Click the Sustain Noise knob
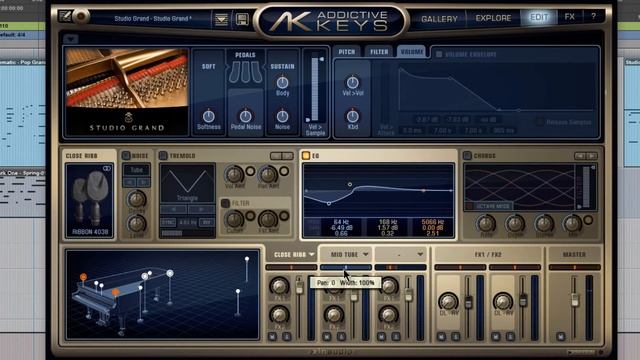This screenshot has width=640, height=360. click(x=282, y=116)
